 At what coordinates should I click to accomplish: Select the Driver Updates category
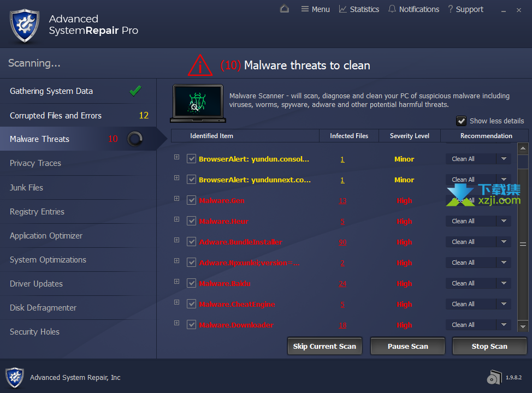pyautogui.click(x=78, y=283)
